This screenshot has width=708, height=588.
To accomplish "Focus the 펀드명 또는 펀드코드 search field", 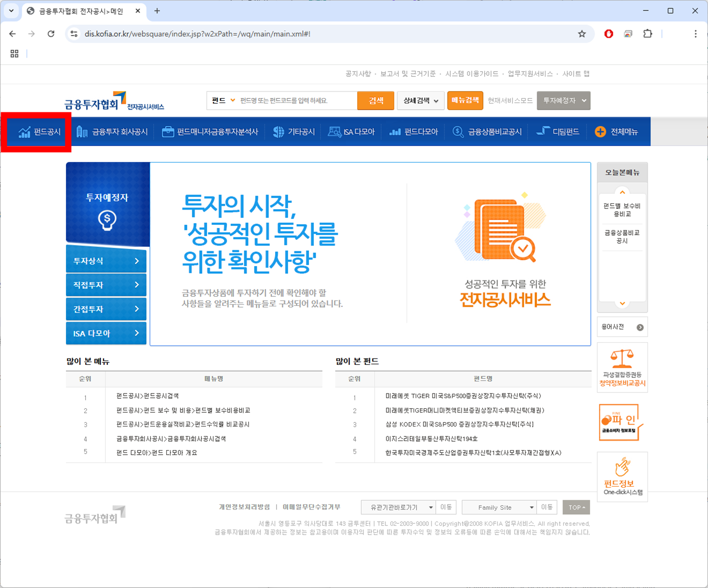I will (x=297, y=100).
